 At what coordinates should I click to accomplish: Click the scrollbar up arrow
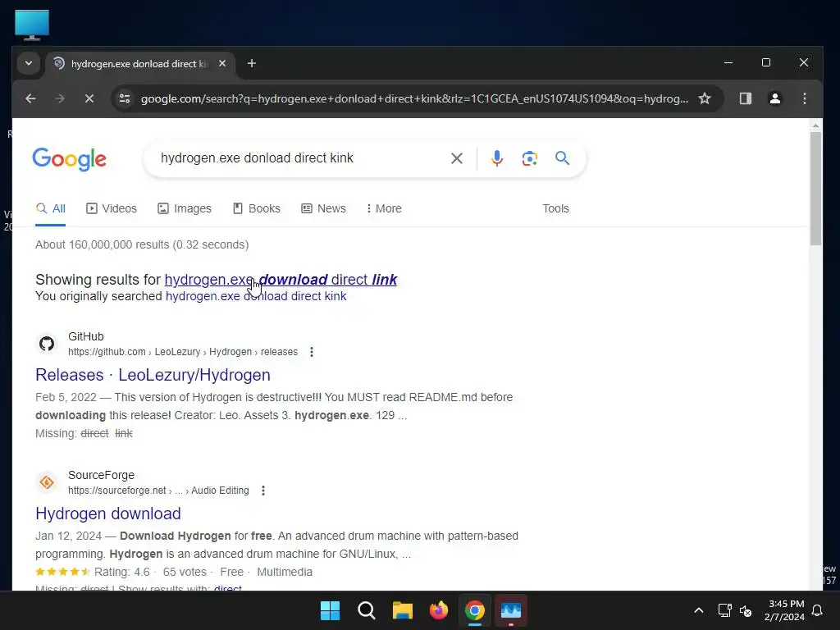coord(815,126)
